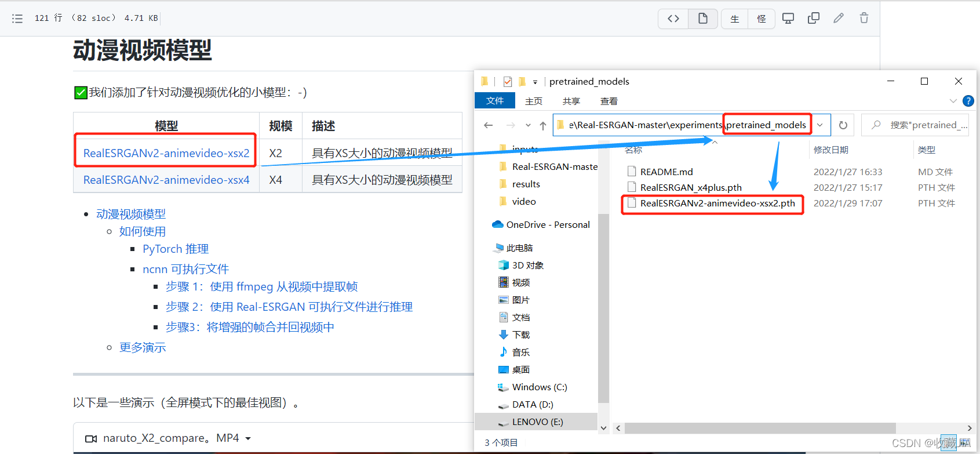Open the outline list icon beside line count
Image resolution: width=980 pixels, height=454 pixels.
click(17, 19)
